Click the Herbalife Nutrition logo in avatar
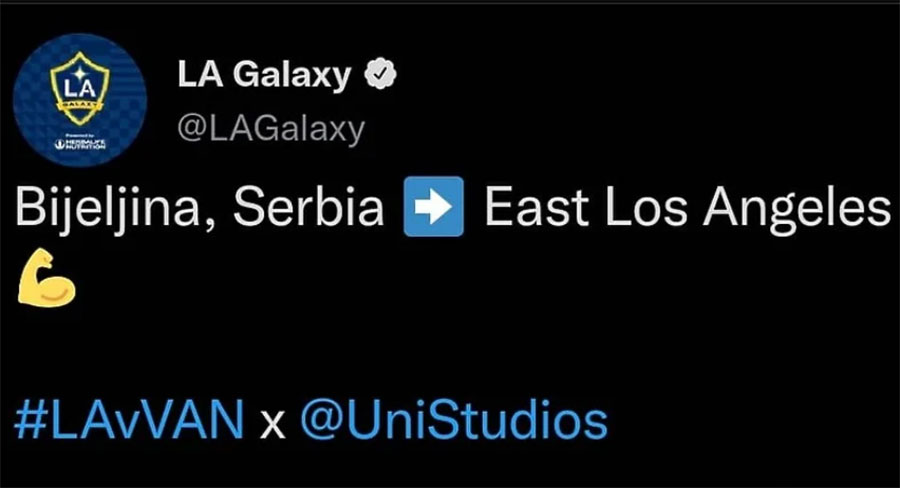900x488 pixels. tap(80, 144)
